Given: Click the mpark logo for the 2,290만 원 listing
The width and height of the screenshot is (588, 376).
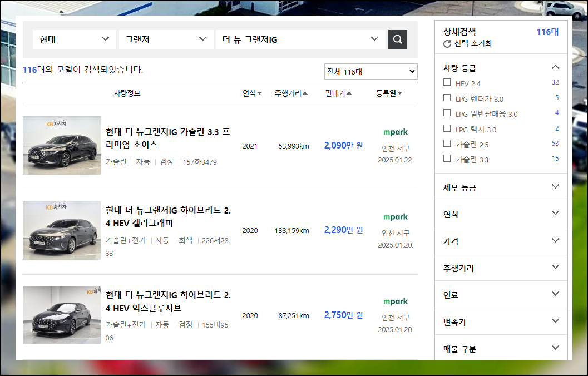Looking at the screenshot, I should [x=396, y=217].
